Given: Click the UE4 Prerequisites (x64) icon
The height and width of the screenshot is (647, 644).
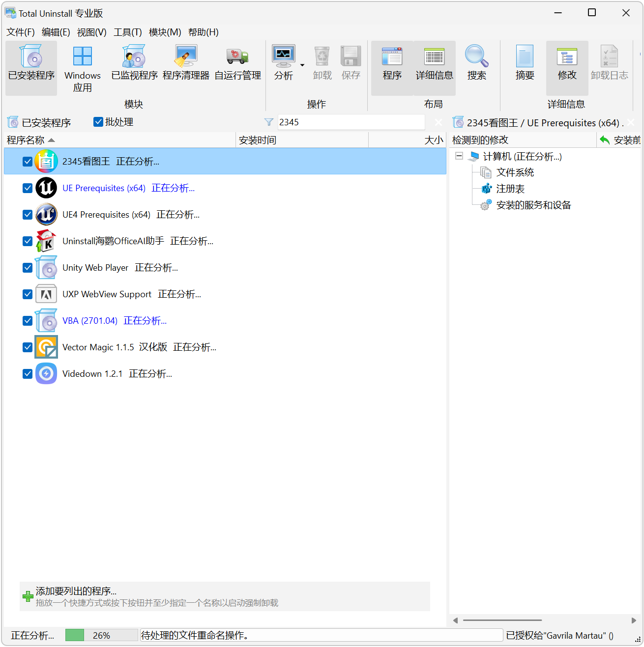Looking at the screenshot, I should [x=46, y=214].
